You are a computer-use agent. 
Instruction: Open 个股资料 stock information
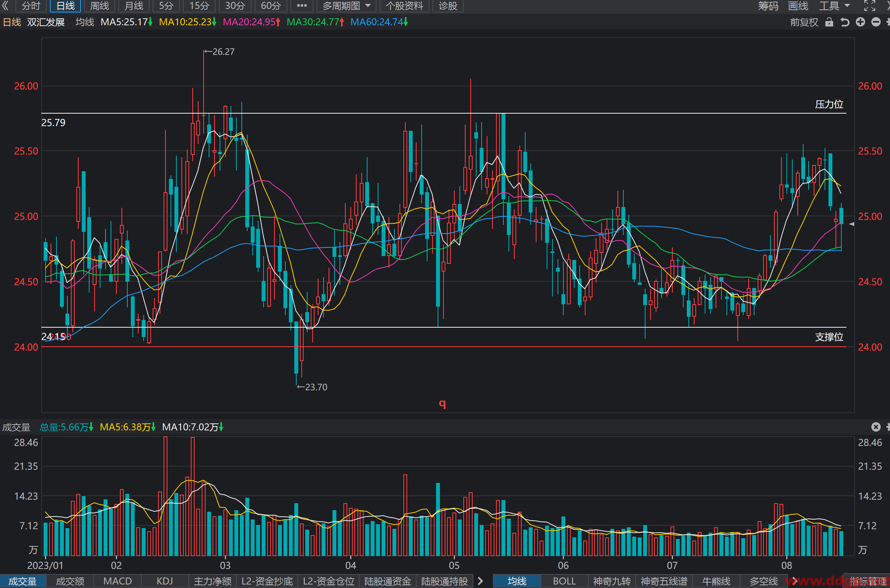click(404, 6)
